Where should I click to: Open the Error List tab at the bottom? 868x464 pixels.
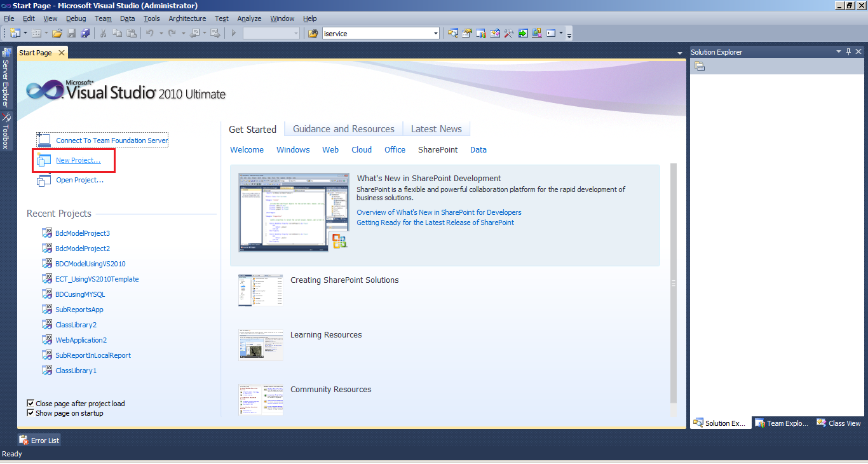[39, 440]
